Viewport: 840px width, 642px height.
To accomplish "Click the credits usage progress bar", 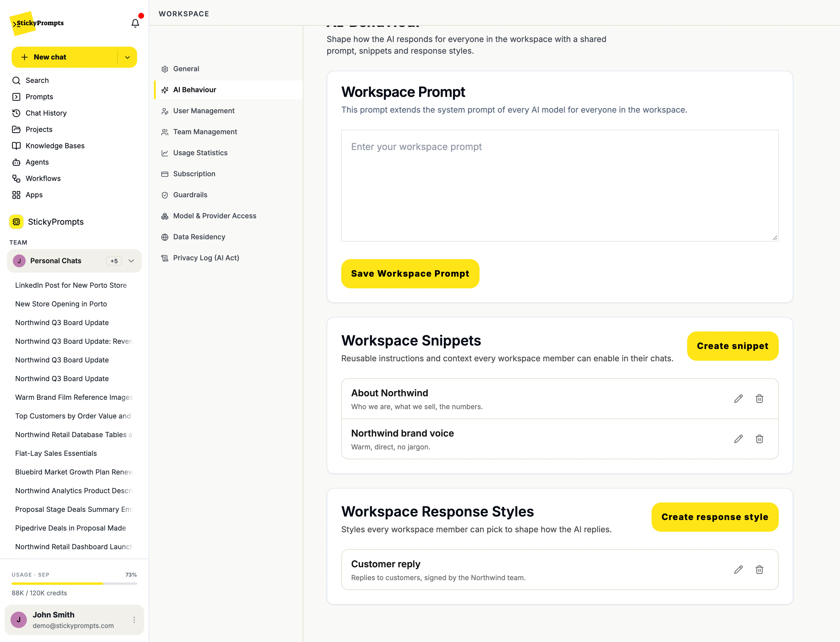I will [x=74, y=584].
